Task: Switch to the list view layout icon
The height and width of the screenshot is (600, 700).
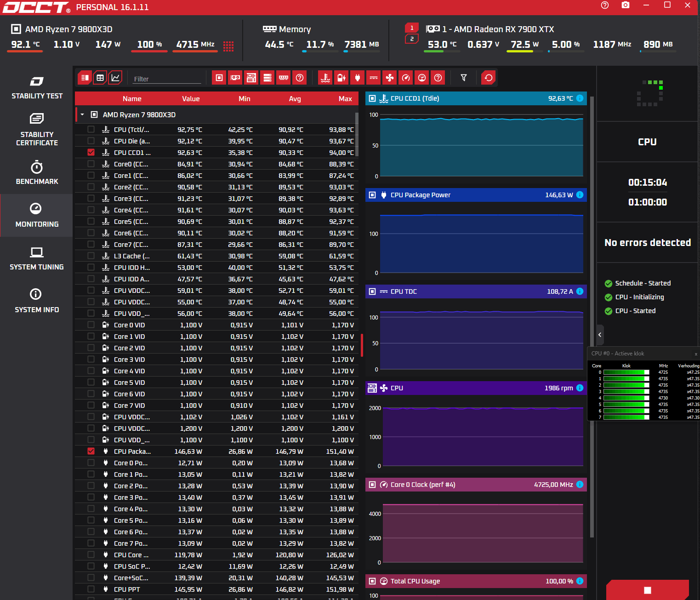Action: click(x=85, y=78)
